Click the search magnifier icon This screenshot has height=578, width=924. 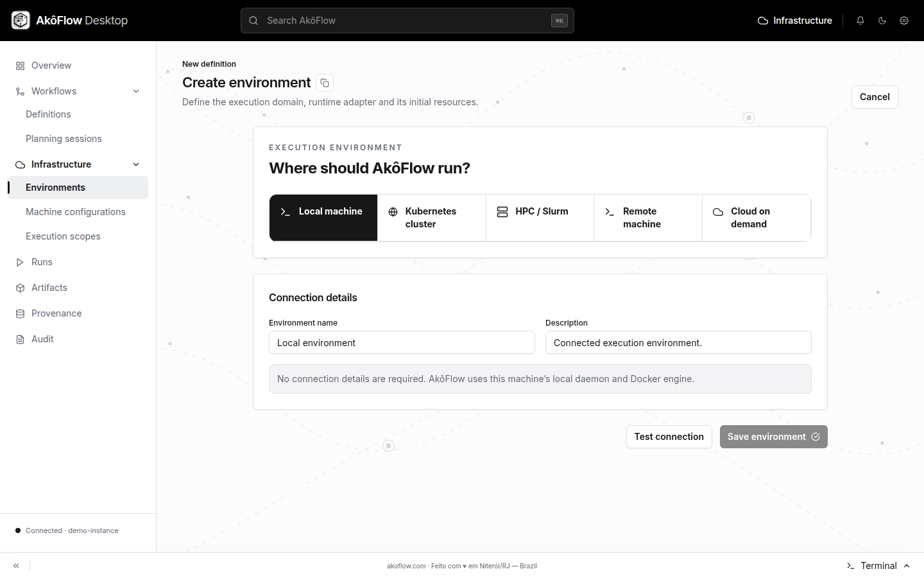coord(253,21)
